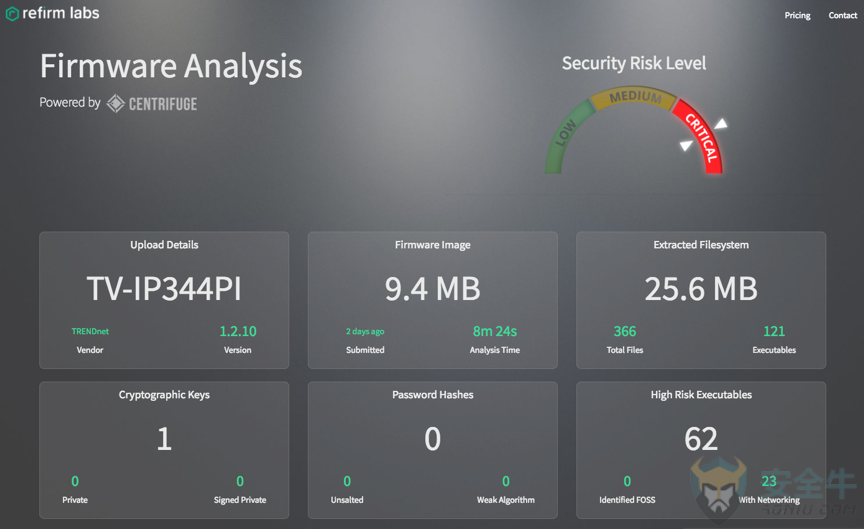Click the Security Risk Level title

634,63
